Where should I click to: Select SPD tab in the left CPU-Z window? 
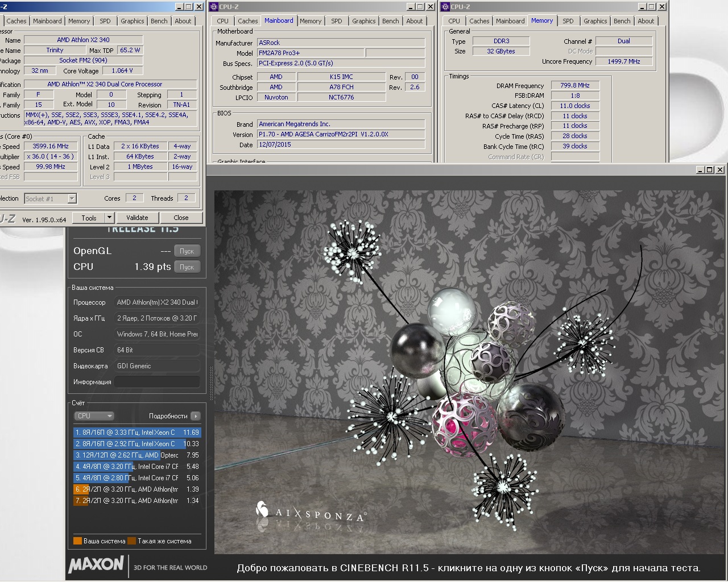pos(105,21)
